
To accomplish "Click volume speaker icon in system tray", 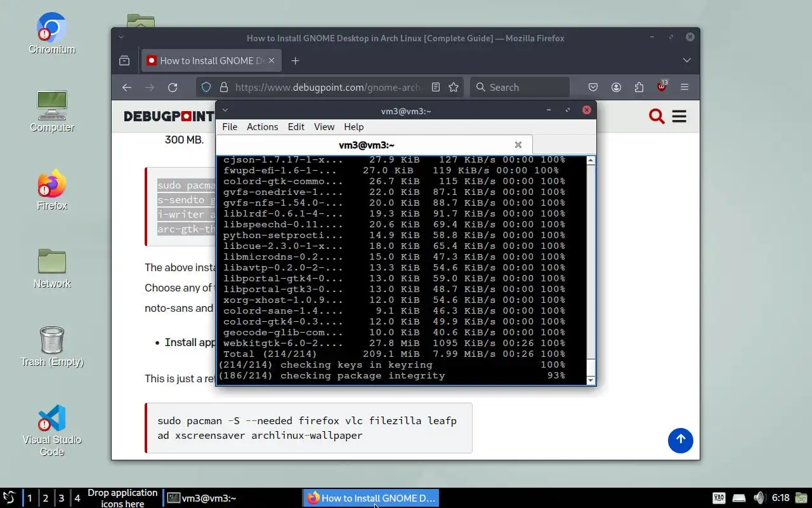I will (759, 498).
